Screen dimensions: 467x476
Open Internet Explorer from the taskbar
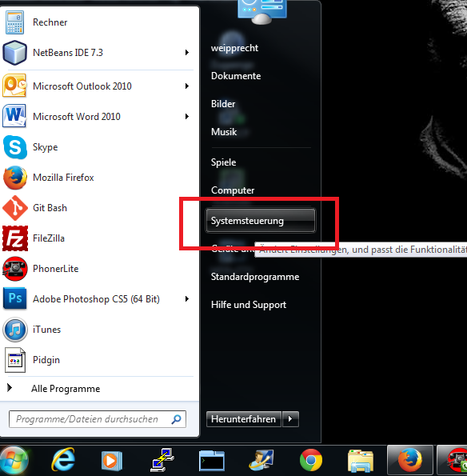pos(63,460)
